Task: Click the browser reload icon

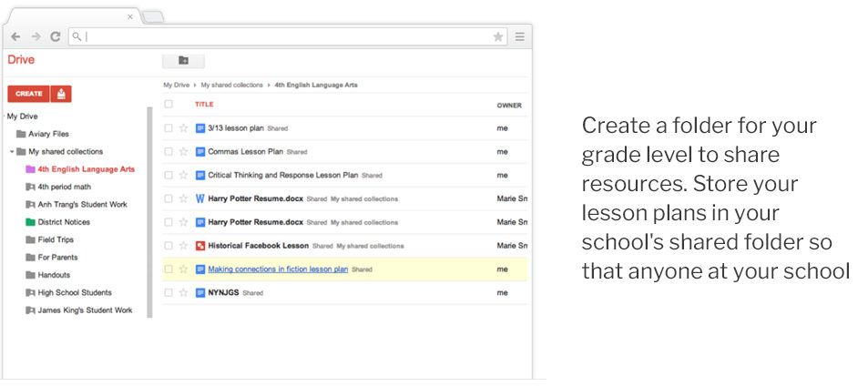Action: click(55, 36)
